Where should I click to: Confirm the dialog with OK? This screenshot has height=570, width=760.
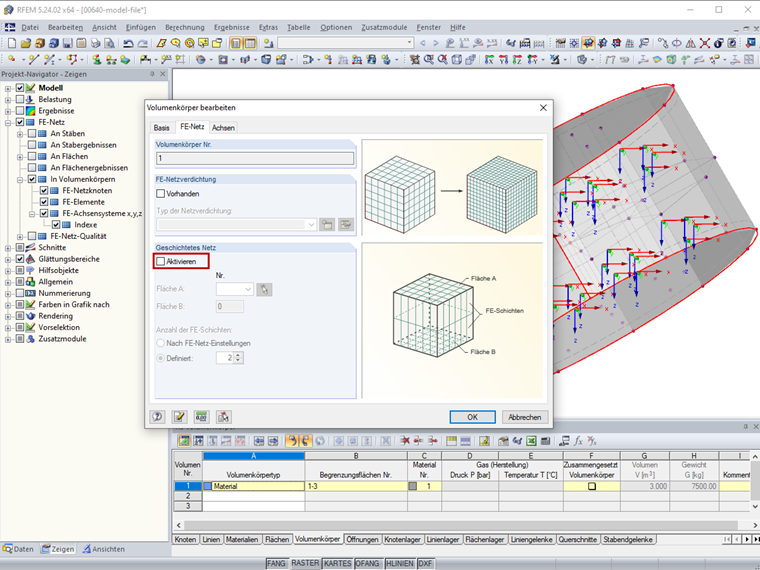point(472,417)
